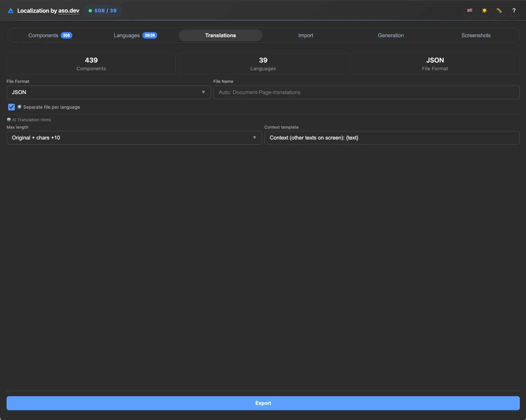Click the UK flag language icon
The height and width of the screenshot is (420, 526).
tap(470, 11)
